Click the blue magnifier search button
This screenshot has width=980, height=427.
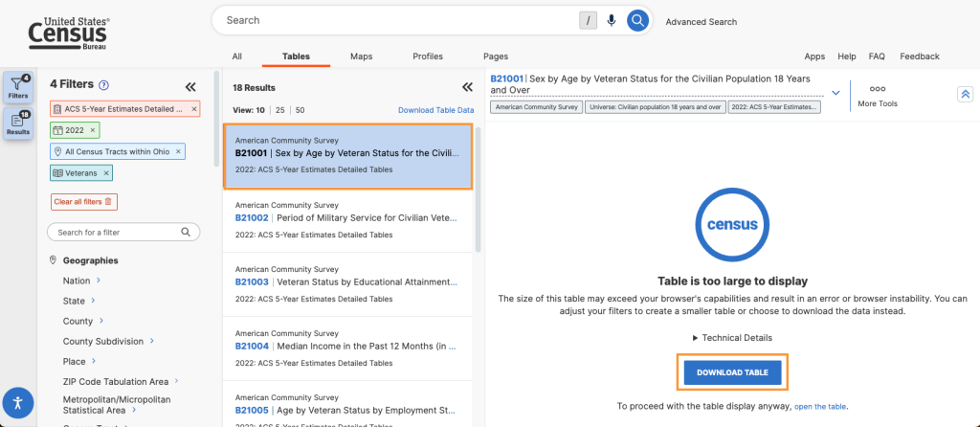coord(637,20)
